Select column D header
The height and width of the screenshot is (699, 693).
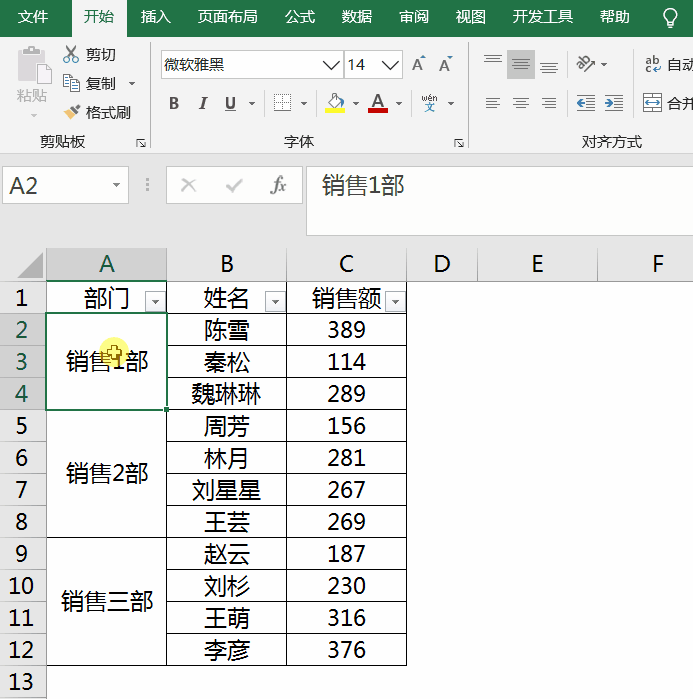pos(442,264)
